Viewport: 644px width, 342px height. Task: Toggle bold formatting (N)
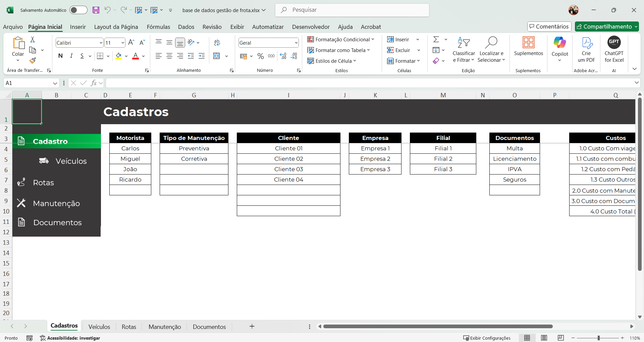pos(60,56)
